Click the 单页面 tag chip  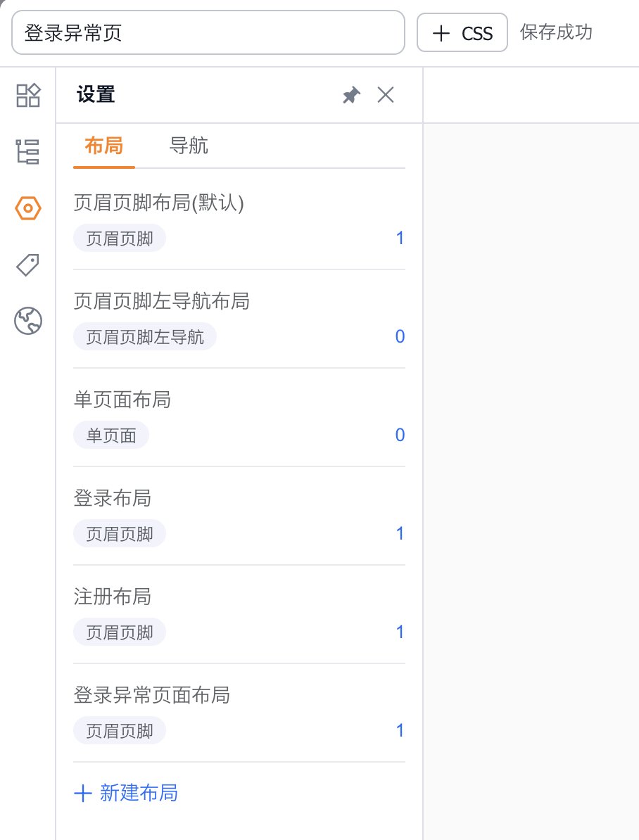click(111, 435)
